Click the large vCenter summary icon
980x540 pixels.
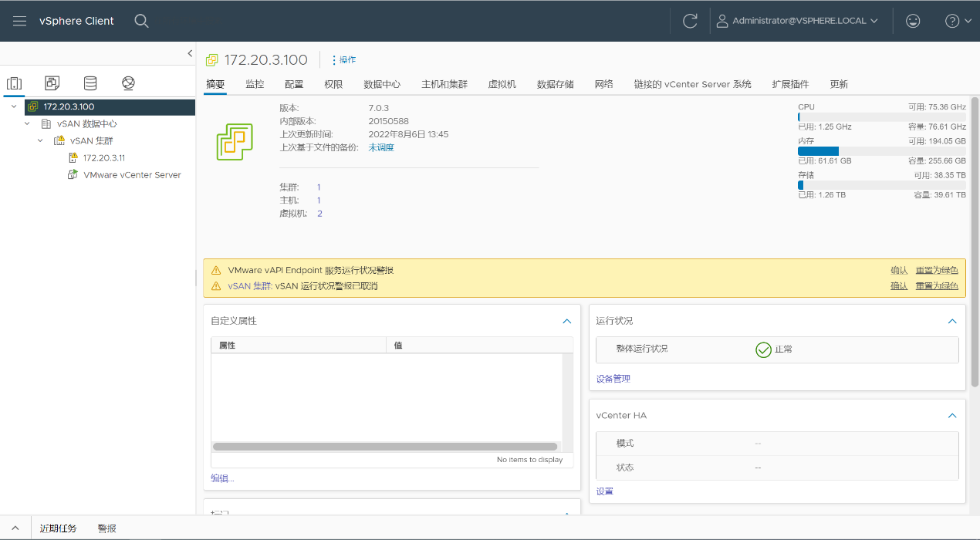click(235, 141)
